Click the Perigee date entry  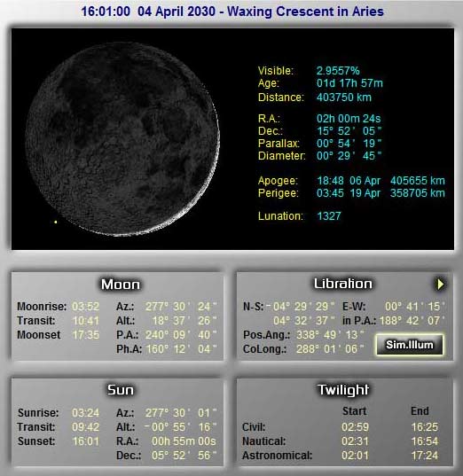[x=349, y=193]
